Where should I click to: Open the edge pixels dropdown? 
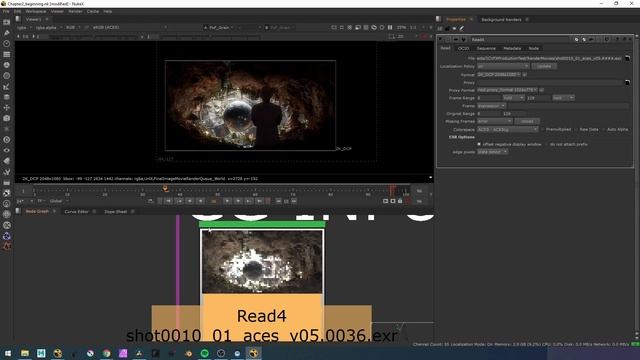[x=492, y=152]
